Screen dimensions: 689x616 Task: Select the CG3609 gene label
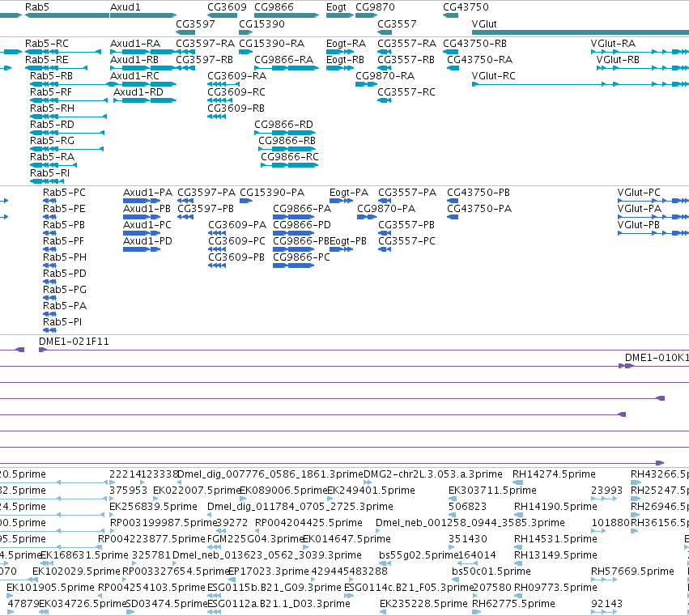[227, 7]
